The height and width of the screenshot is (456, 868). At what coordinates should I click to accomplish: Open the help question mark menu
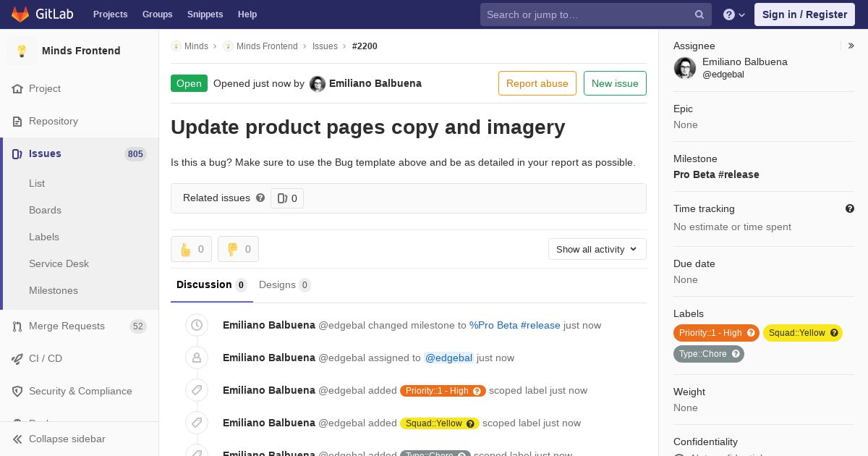734,14
